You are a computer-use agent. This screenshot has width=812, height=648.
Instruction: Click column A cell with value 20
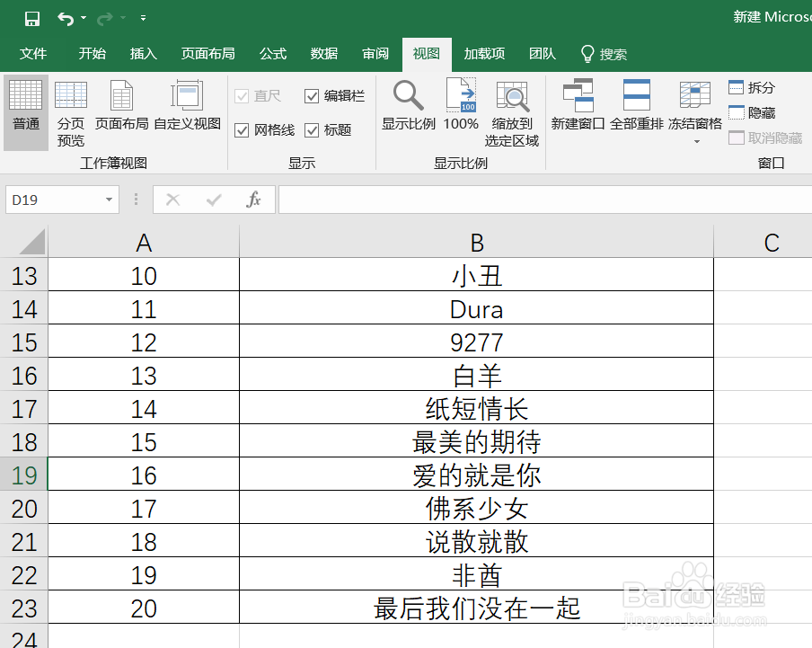pyautogui.click(x=144, y=608)
